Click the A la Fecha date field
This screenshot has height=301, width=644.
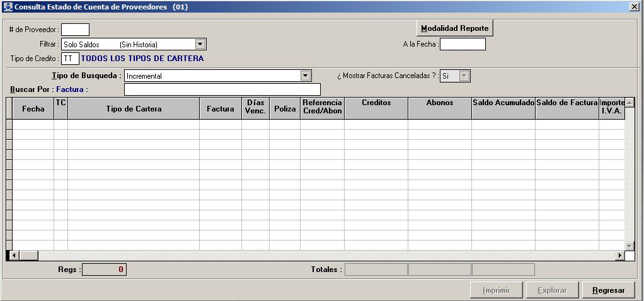coord(463,44)
